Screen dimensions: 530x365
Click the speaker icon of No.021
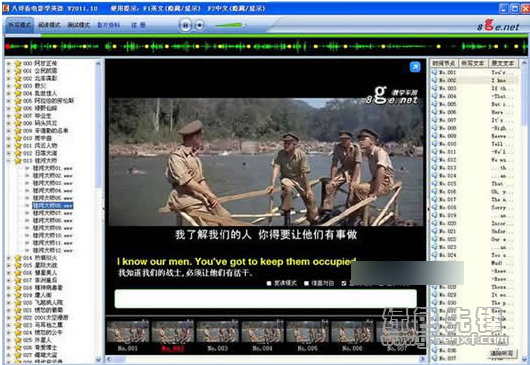[434, 231]
